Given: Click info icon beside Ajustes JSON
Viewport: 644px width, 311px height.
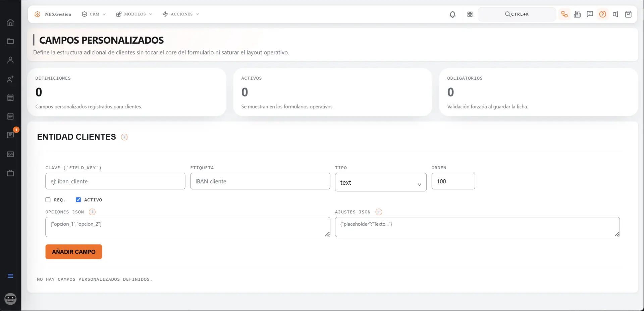Looking at the screenshot, I should 379,212.
